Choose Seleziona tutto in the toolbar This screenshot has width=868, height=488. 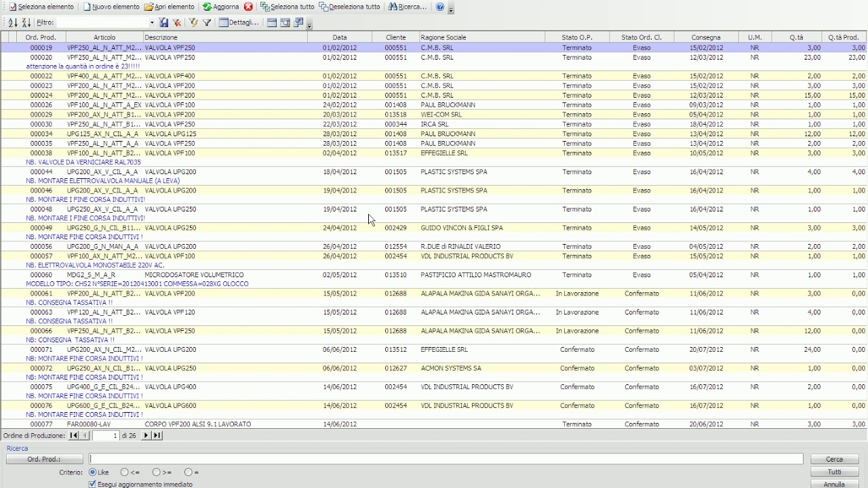click(x=288, y=7)
